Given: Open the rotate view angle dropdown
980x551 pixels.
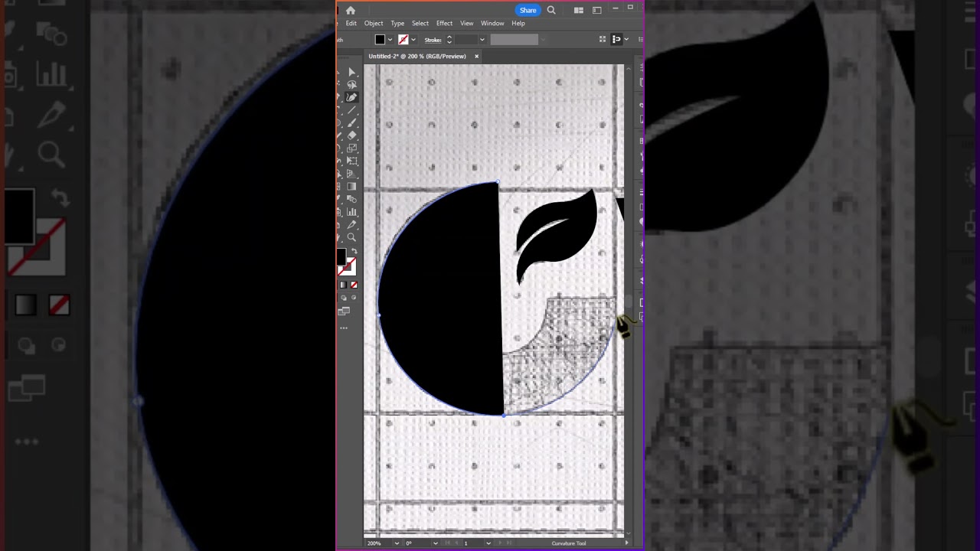Looking at the screenshot, I should pyautogui.click(x=435, y=543).
